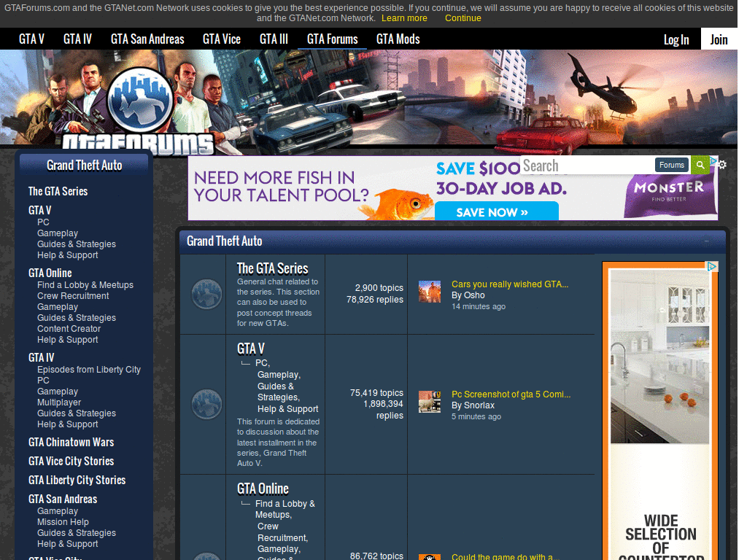The height and width of the screenshot is (560, 747).
Task: Collapse the Grand Theft Auto forum category
Action: [x=705, y=241]
